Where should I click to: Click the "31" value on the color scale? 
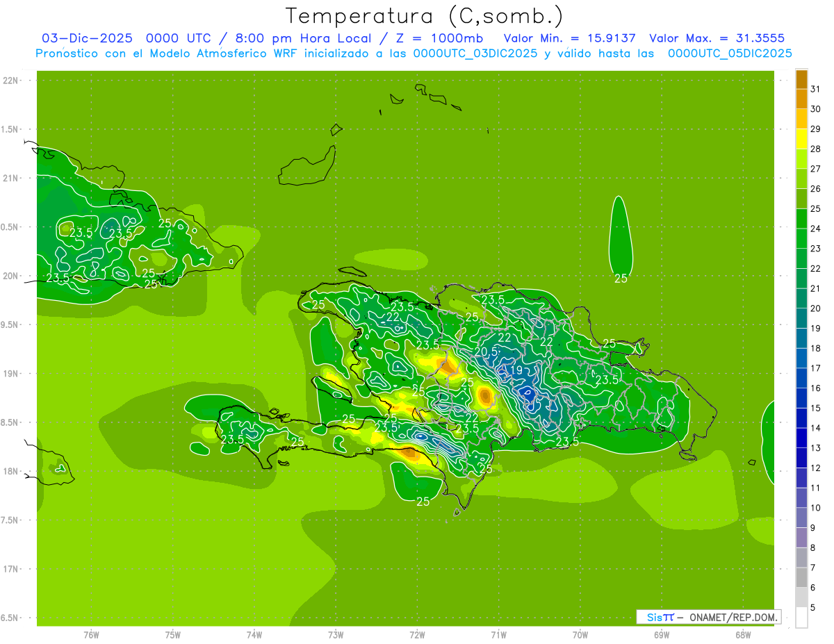816,89
